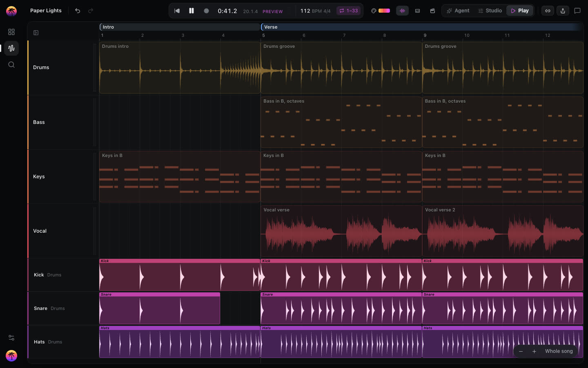Open the comments panel
588x368 pixels.
click(x=577, y=11)
